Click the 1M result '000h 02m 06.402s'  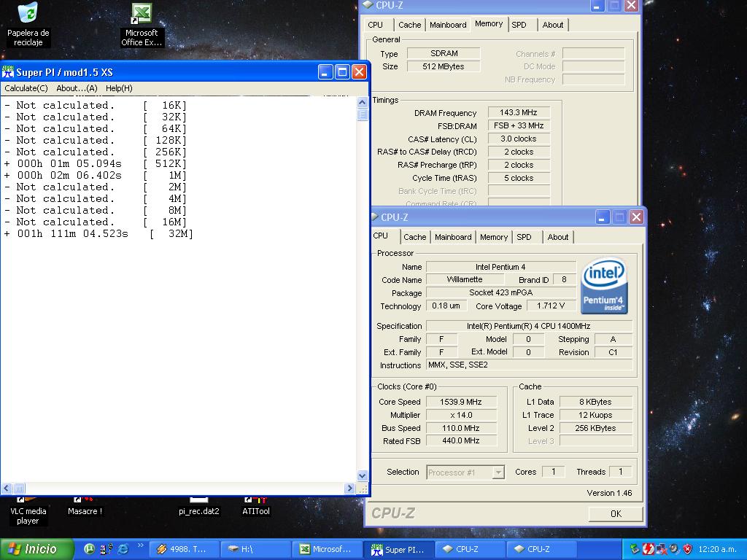[69, 175]
